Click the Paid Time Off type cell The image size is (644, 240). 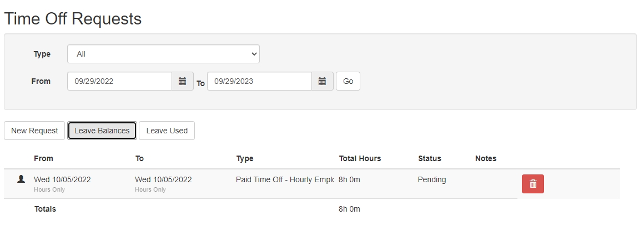[x=285, y=179]
